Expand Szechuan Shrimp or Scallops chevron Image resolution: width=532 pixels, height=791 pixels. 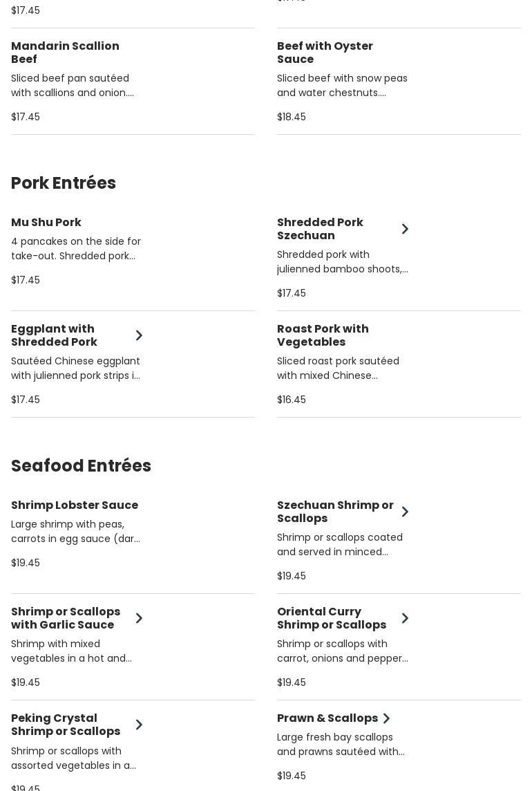[405, 512]
